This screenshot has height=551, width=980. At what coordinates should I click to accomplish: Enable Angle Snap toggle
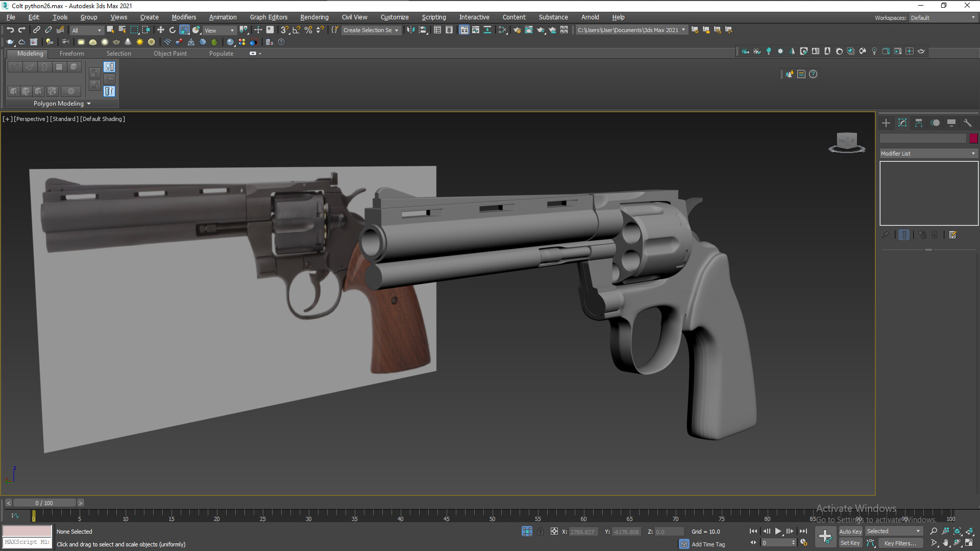[296, 30]
